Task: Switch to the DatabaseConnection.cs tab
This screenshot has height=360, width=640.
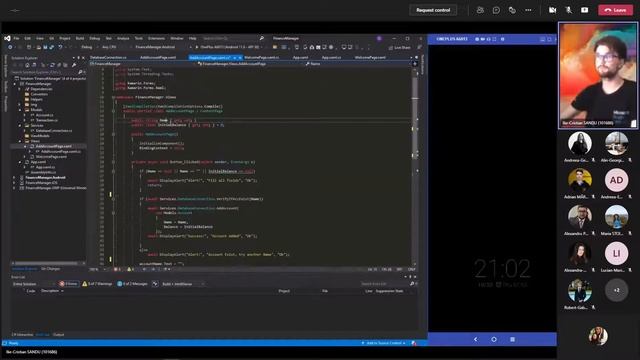Action: point(108,58)
